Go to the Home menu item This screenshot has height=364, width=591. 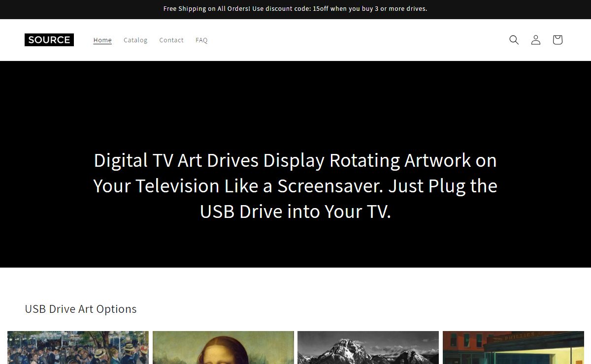click(102, 40)
